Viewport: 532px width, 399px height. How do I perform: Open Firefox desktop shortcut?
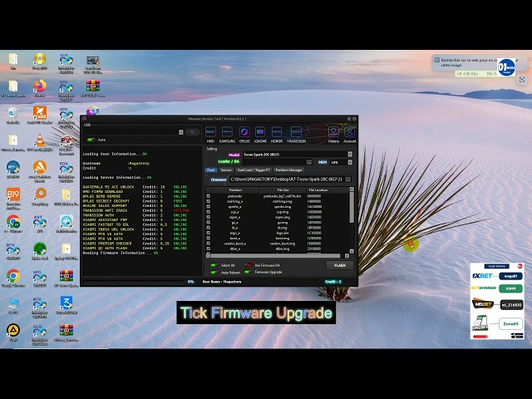(40, 88)
